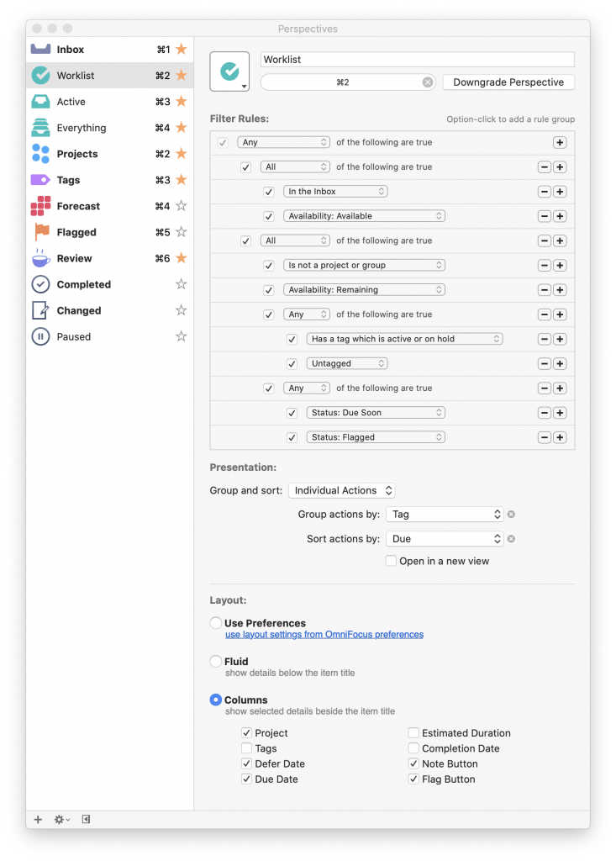Remove the Group actions by setting

click(511, 515)
